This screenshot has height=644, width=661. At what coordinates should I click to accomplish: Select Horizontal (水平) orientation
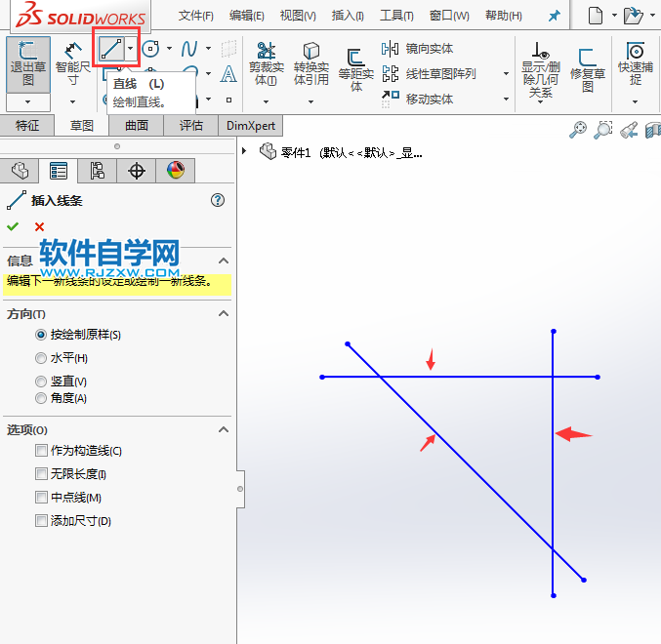(41, 358)
